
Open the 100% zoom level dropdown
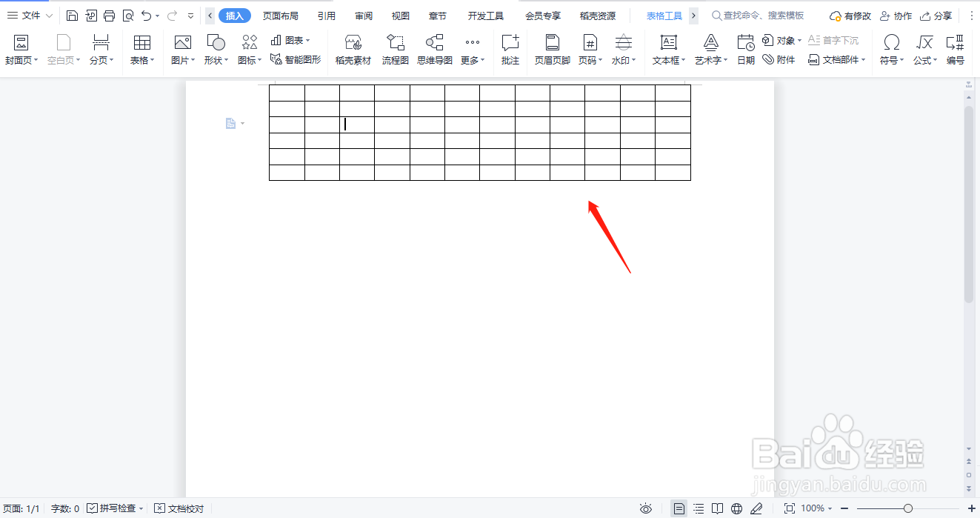[x=816, y=508]
